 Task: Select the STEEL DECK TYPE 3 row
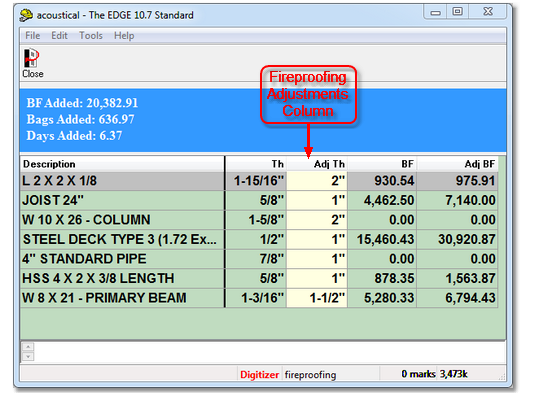click(x=259, y=239)
